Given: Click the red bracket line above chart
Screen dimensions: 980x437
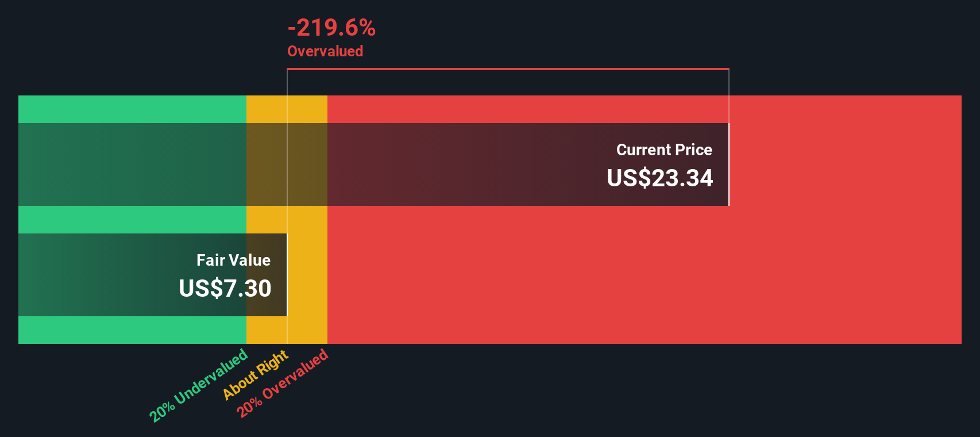Looking at the screenshot, I should [508, 69].
